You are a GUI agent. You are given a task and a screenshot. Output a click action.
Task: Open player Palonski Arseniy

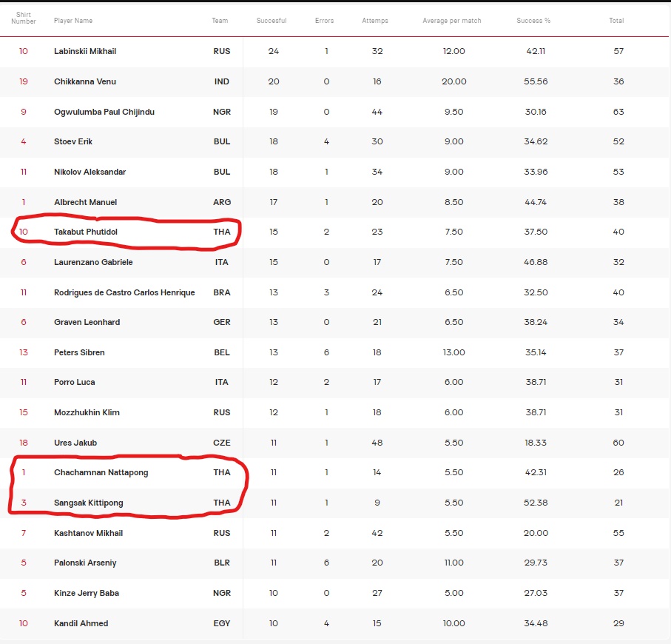[x=85, y=563]
